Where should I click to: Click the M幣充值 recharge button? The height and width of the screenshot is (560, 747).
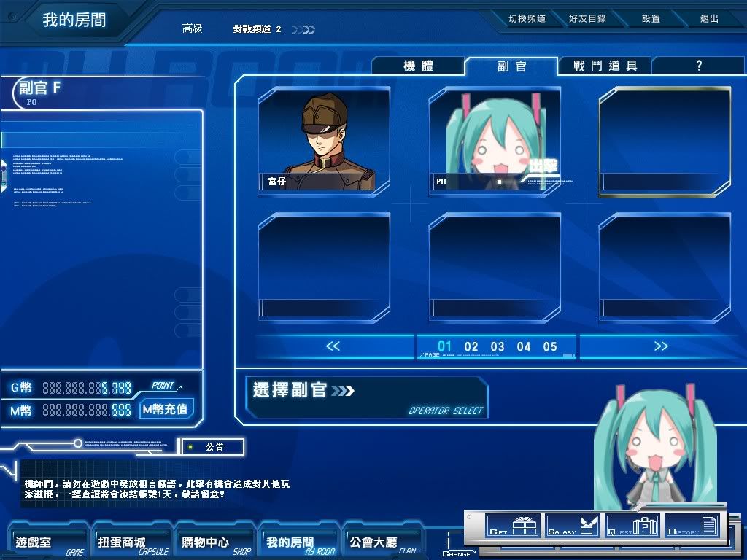(165, 410)
